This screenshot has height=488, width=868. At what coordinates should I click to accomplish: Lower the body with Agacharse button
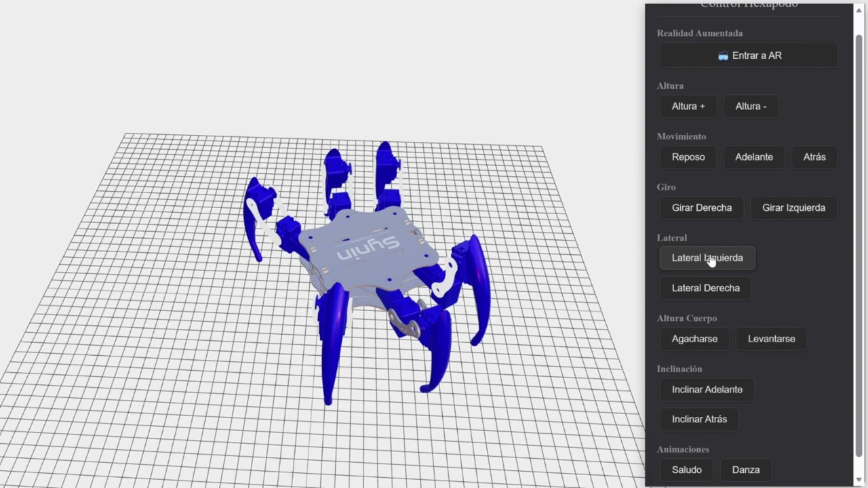pyautogui.click(x=694, y=339)
